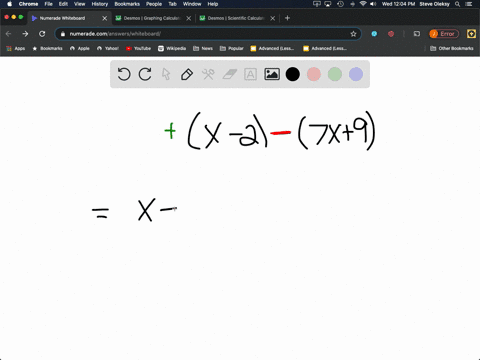Viewport: 480px width, 360px height.
Task: Open the Wikipedia bookmark
Action: (x=172, y=48)
